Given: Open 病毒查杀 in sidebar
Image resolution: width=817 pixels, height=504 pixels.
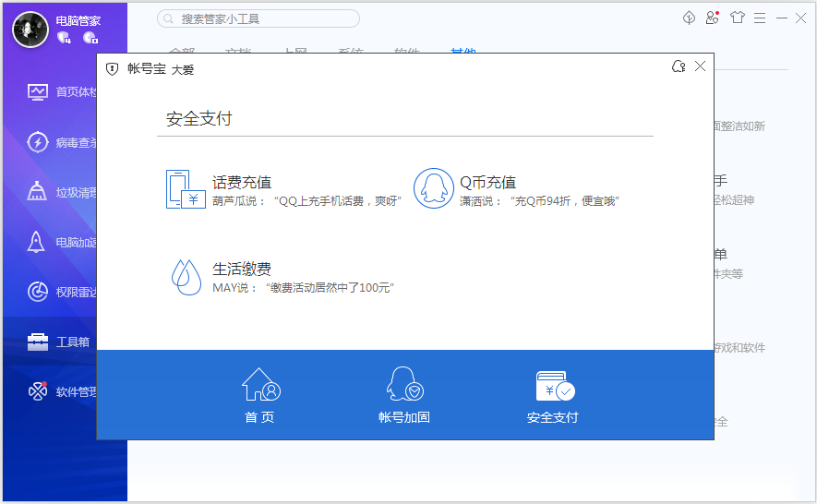Looking at the screenshot, I should 62,142.
